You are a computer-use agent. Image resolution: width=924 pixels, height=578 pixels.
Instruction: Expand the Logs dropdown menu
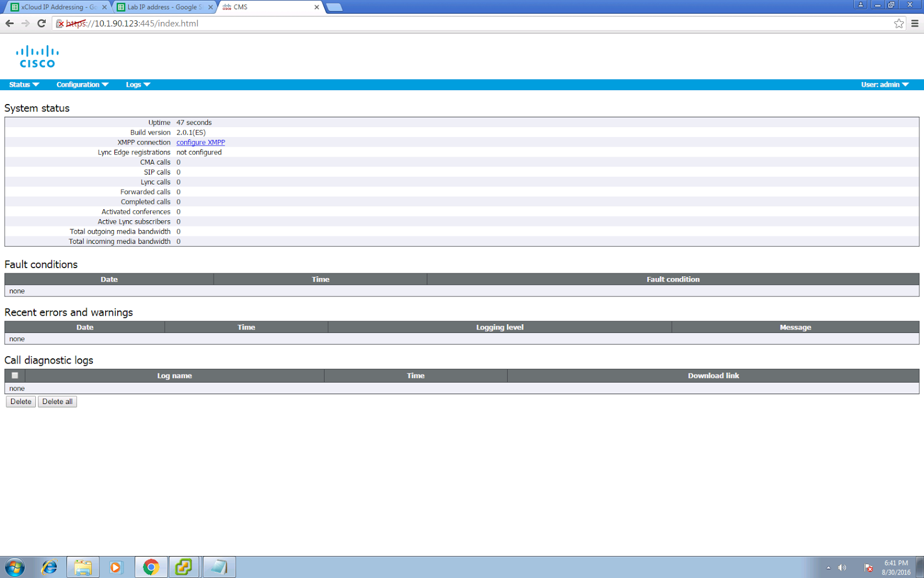coord(136,84)
